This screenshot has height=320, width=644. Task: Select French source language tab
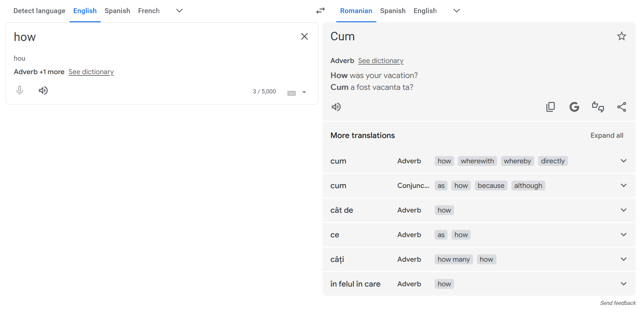click(149, 11)
